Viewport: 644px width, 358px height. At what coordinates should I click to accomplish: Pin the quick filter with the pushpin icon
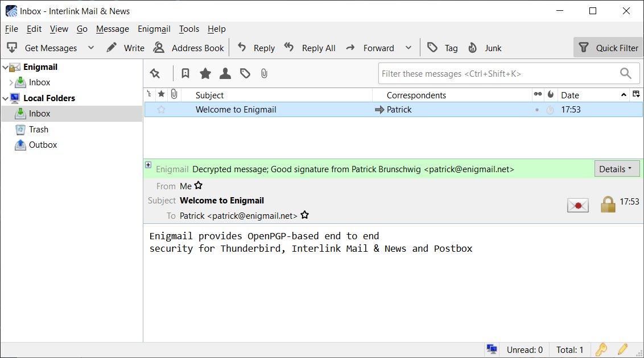(155, 73)
